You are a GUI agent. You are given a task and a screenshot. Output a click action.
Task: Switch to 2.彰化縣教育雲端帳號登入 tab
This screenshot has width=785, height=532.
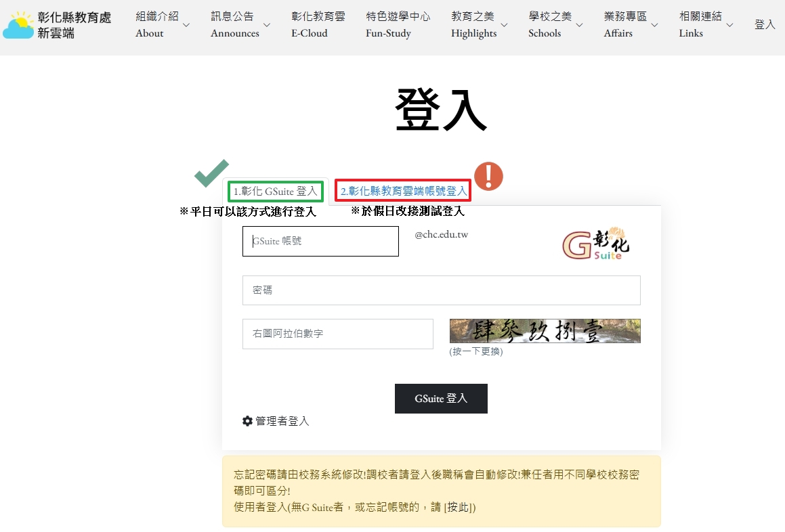click(x=404, y=191)
